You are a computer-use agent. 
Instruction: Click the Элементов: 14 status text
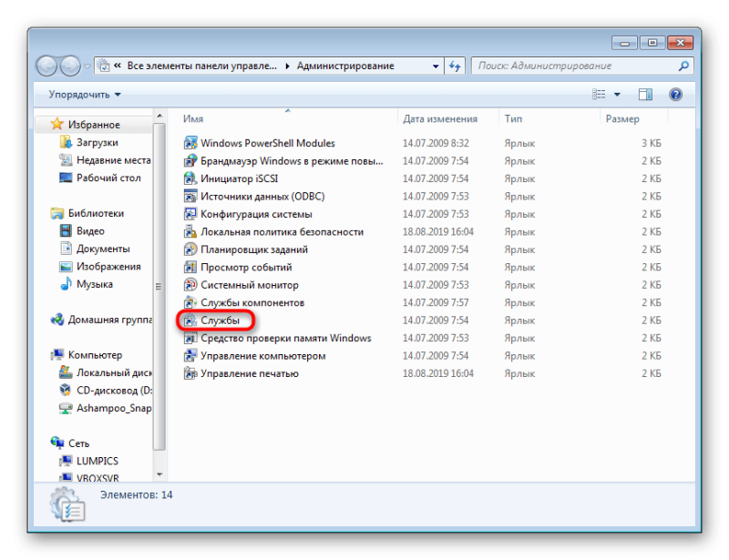point(136,495)
